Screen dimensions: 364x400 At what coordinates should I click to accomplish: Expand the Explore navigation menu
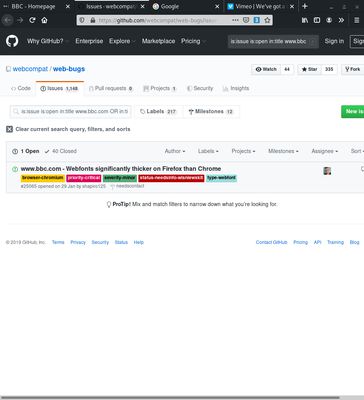coord(122,41)
